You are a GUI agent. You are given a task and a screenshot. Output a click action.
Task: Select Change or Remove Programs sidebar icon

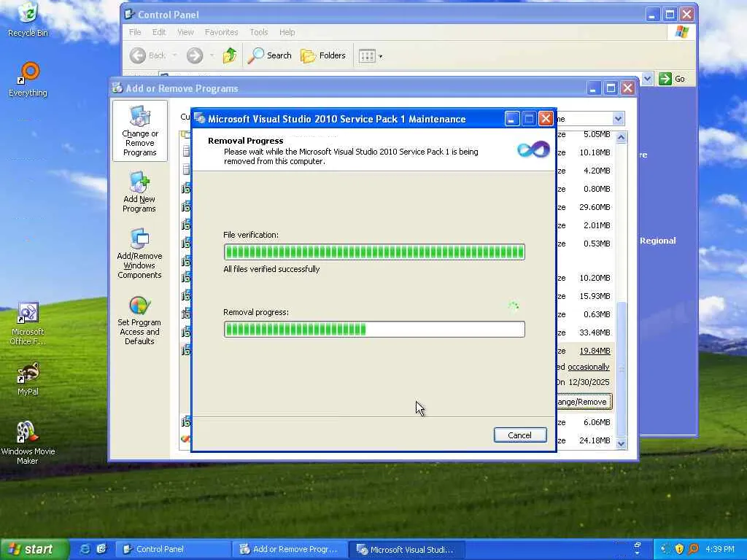click(x=139, y=131)
